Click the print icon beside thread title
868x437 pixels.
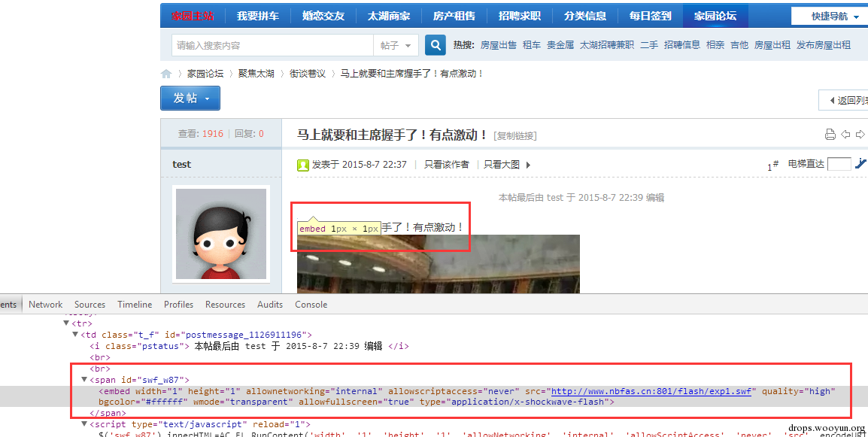[830, 134]
